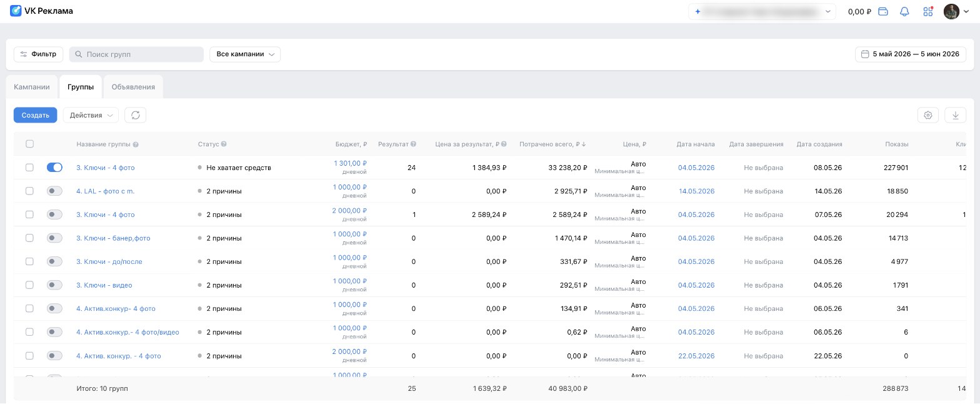Viewport: 980px width, 404px height.
Task: Click the Поиск групп search field
Action: pos(136,54)
